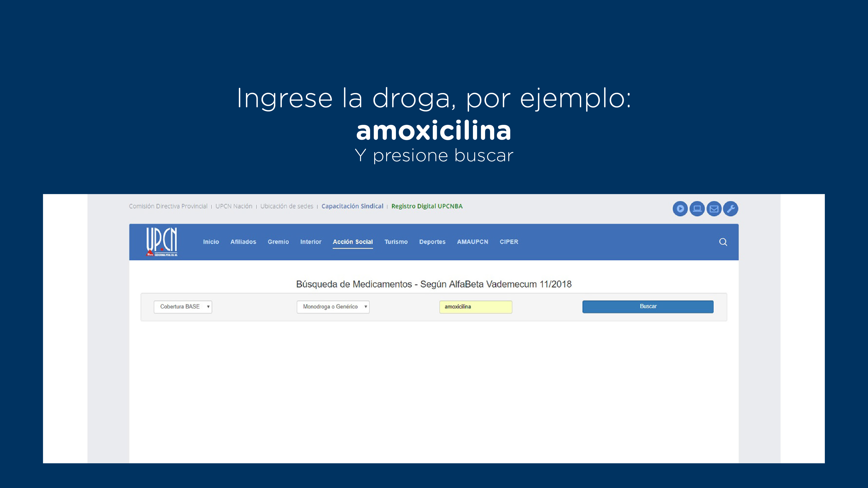Open the magnifier search icon in navbar
This screenshot has width=868, height=488.
pos(723,242)
